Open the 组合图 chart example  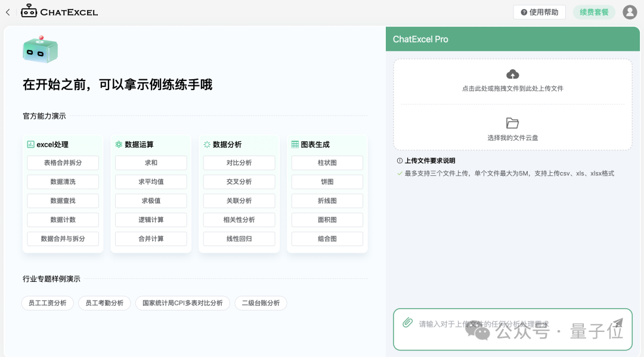(x=327, y=239)
